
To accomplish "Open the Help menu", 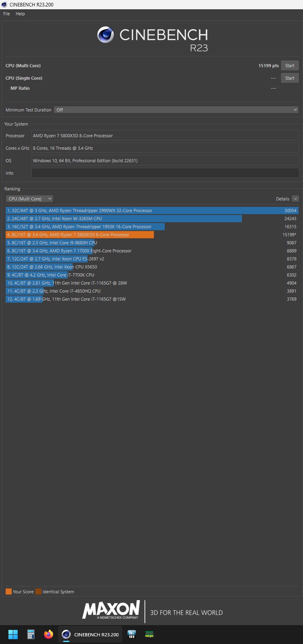I will (x=20, y=14).
